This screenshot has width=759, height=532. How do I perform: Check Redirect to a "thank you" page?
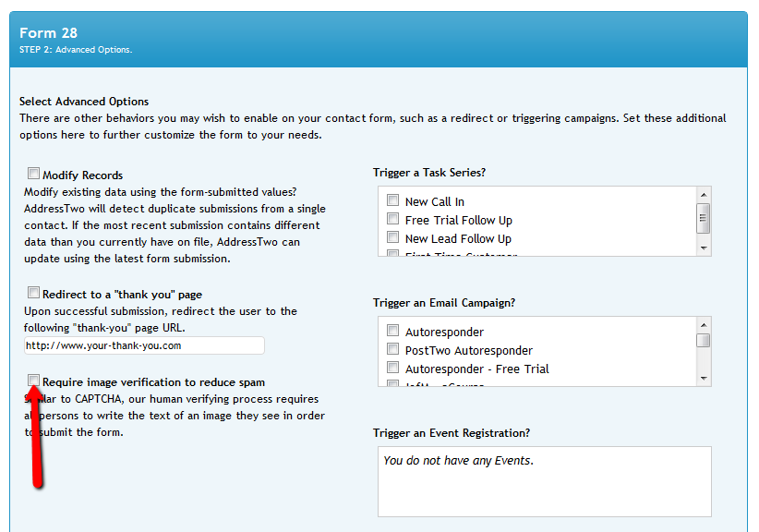[x=33, y=293]
